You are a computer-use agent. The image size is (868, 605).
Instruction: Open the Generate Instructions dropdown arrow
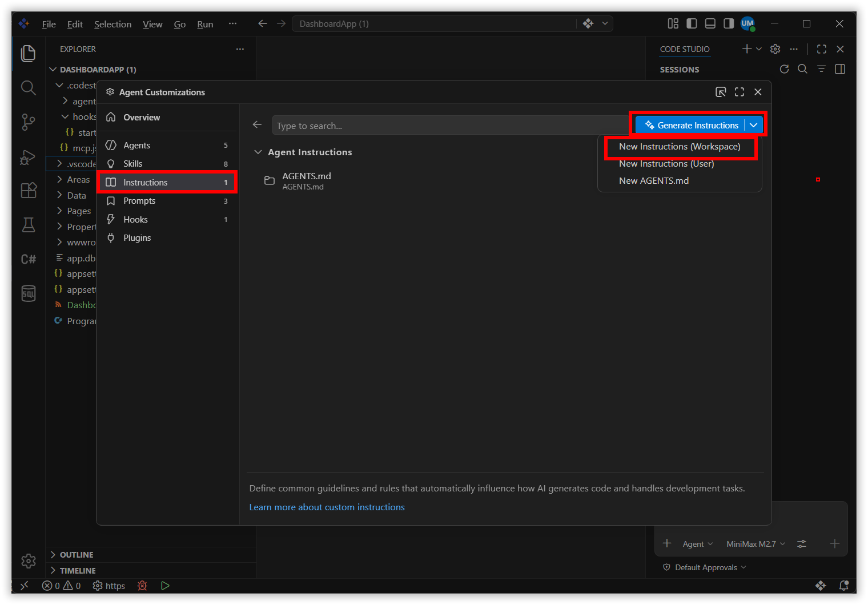click(754, 125)
